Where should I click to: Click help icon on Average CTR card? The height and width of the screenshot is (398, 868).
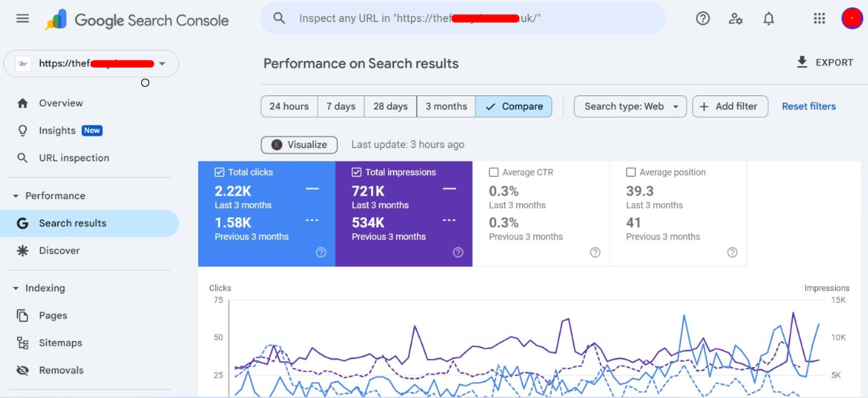pyautogui.click(x=595, y=252)
